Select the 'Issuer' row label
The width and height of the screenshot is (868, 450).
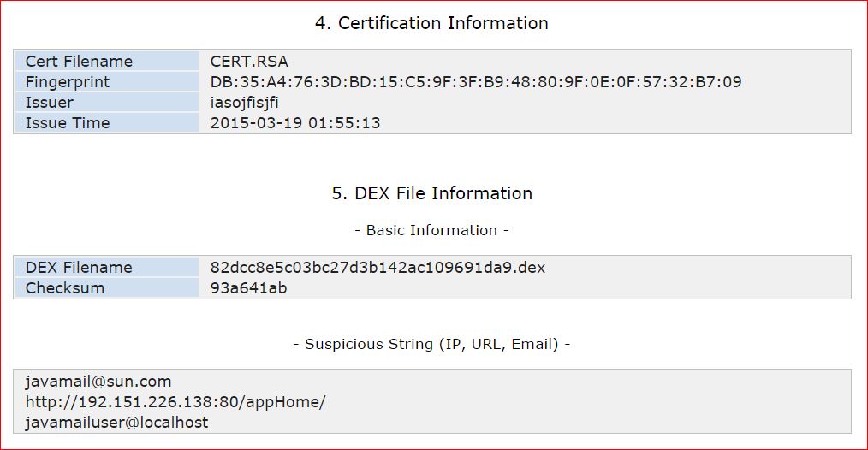50,103
